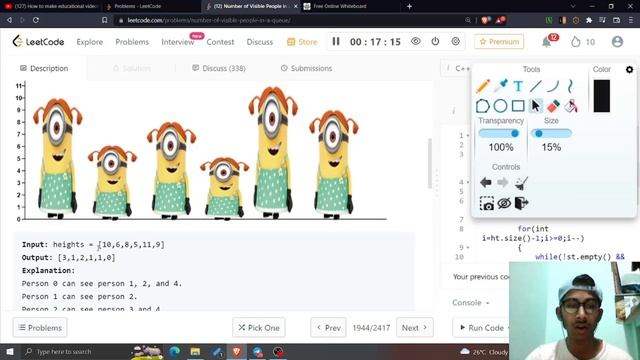This screenshot has height=360, width=640.
Task: Switch to the Description tab
Action: tap(44, 68)
